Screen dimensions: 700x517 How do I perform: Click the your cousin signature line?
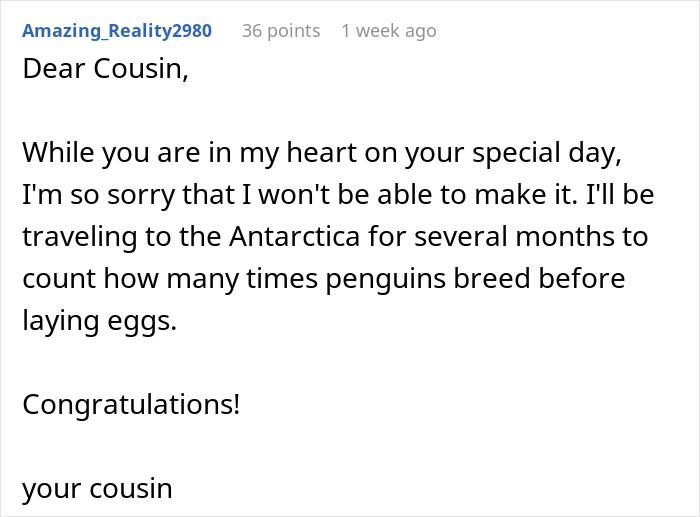click(97, 489)
